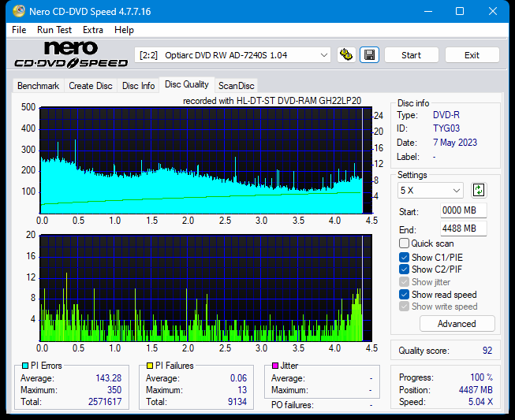Uncheck Show C1/PIE option
This screenshot has width=515, height=420.
[x=405, y=257]
